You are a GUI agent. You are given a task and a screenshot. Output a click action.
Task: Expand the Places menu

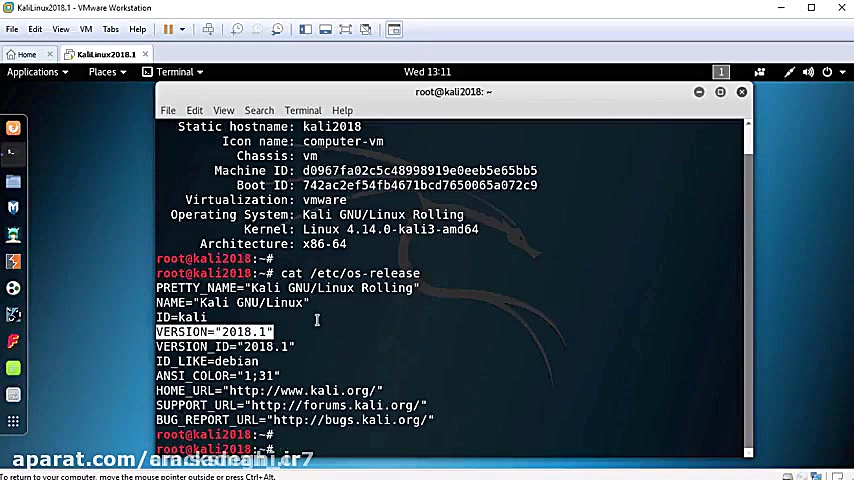click(x=107, y=72)
